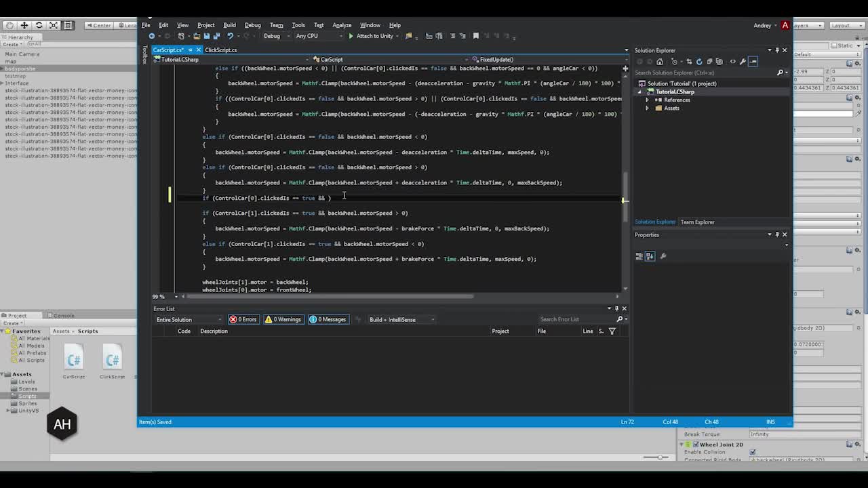Open the Debug menu
This screenshot has height=488, width=868.
click(x=252, y=25)
